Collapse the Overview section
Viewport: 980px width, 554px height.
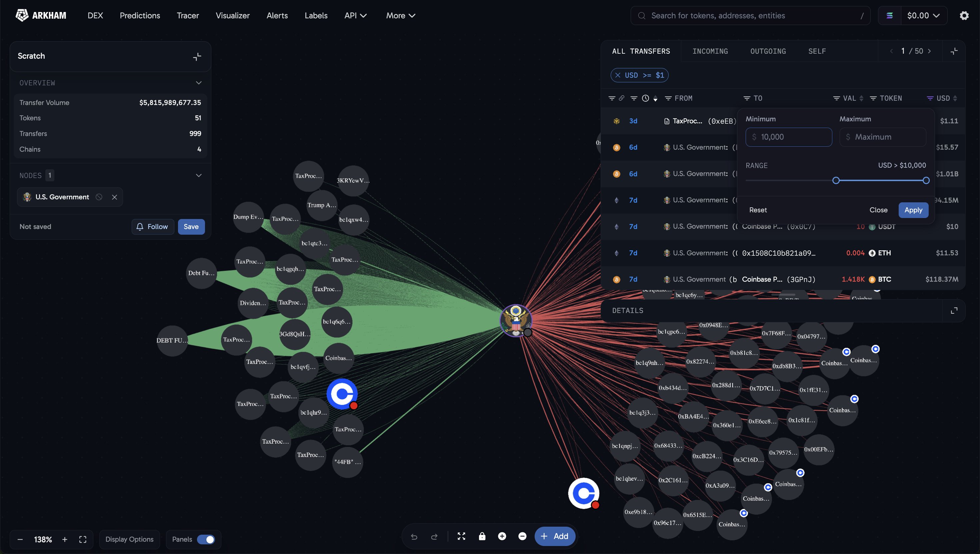199,83
